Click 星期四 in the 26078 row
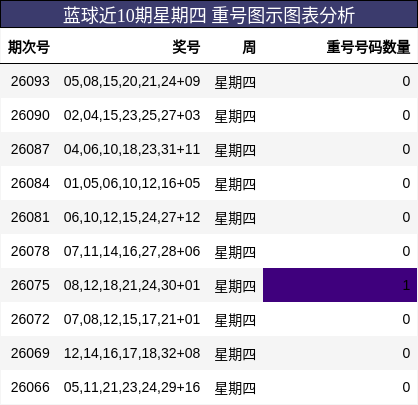The width and height of the screenshot is (418, 405). tap(235, 252)
